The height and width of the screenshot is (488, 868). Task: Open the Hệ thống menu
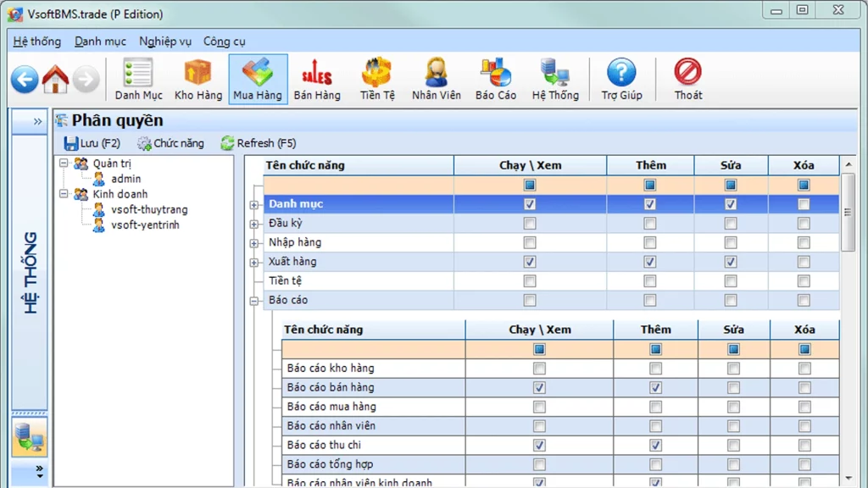click(37, 41)
